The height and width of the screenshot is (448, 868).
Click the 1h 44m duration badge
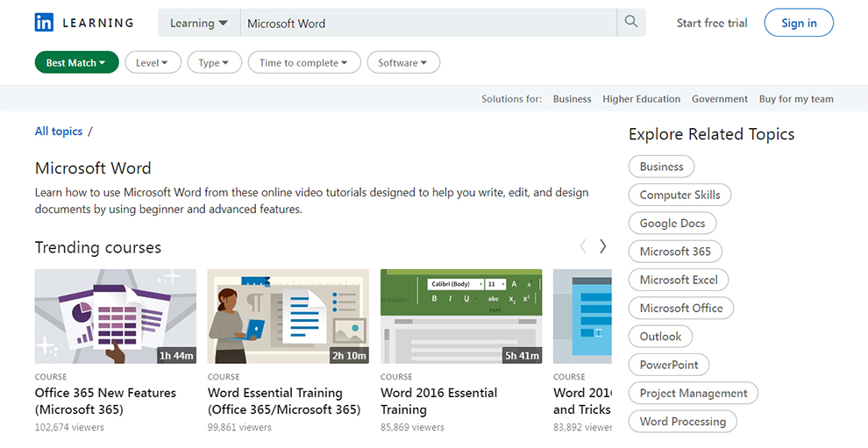pyautogui.click(x=176, y=356)
